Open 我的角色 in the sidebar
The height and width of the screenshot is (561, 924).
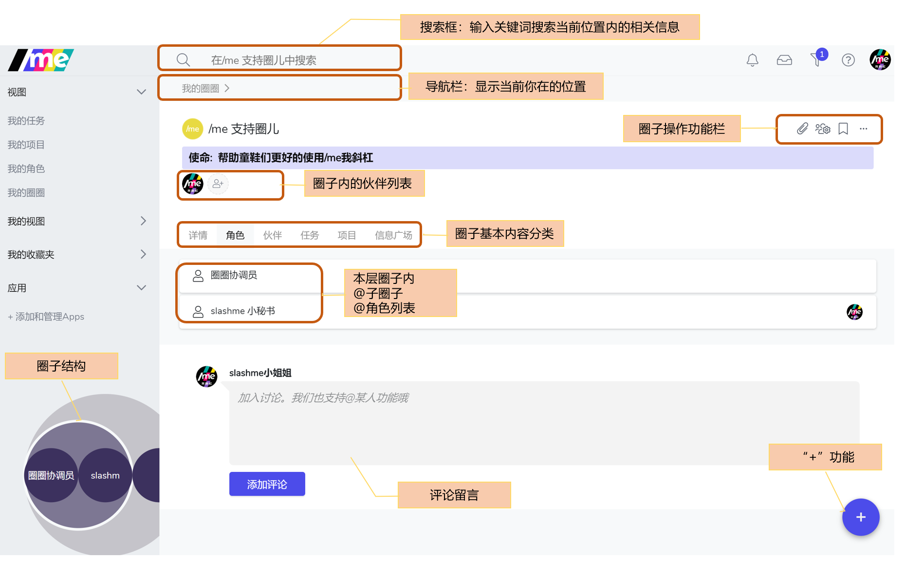pos(26,168)
